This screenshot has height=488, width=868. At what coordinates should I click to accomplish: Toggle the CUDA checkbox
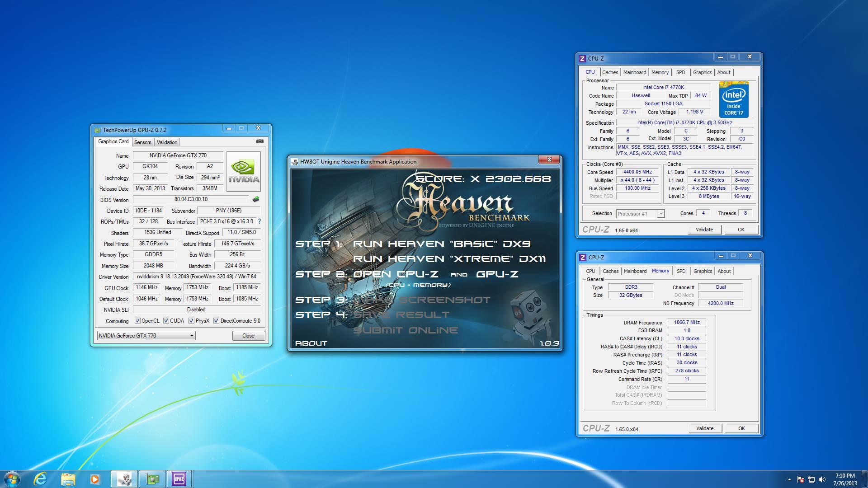166,321
